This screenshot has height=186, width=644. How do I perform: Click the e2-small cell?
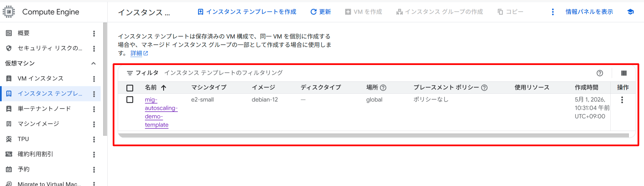202,100
